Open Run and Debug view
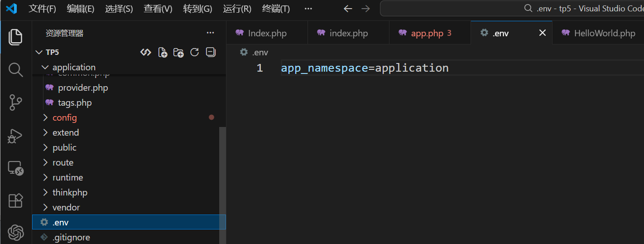The width and height of the screenshot is (644, 244). [15, 136]
